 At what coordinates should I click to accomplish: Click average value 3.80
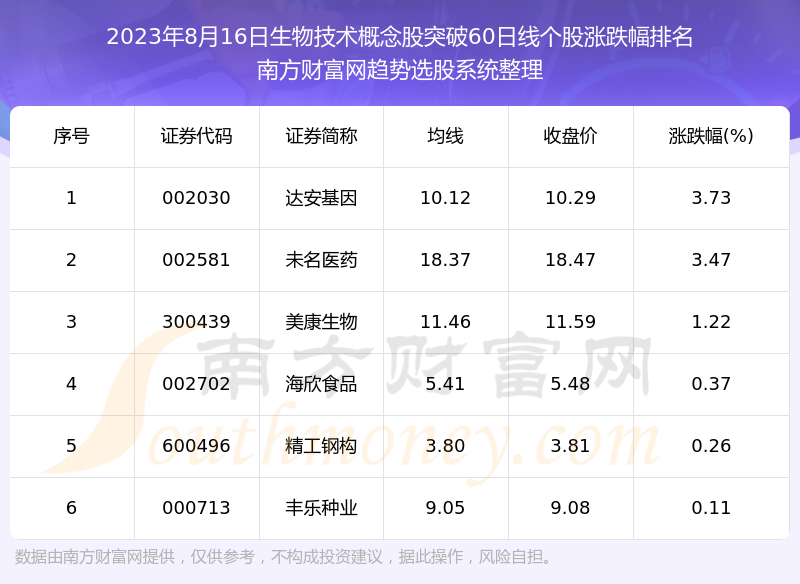coord(445,446)
